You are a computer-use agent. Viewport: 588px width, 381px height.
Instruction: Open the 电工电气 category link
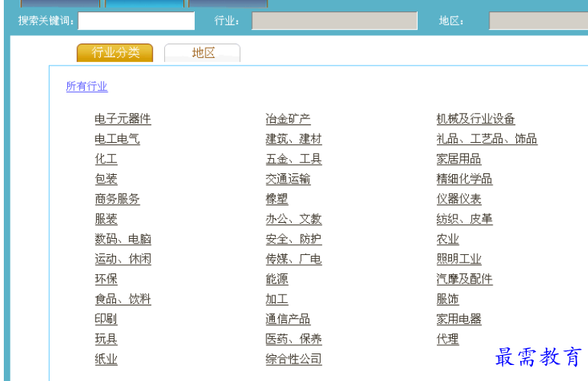[x=118, y=139]
